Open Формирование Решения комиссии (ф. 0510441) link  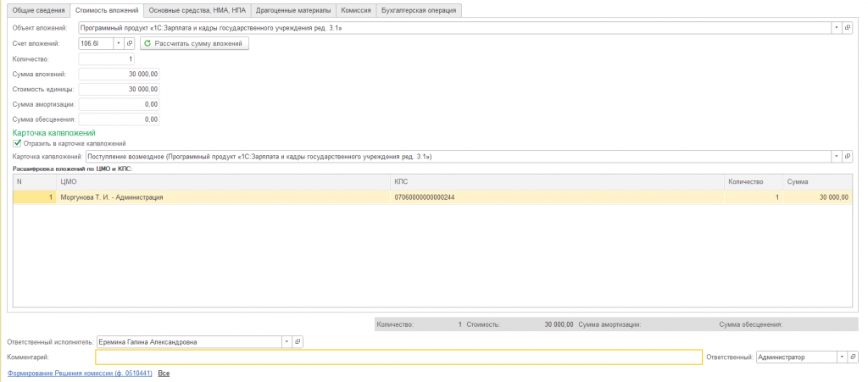tap(80, 374)
